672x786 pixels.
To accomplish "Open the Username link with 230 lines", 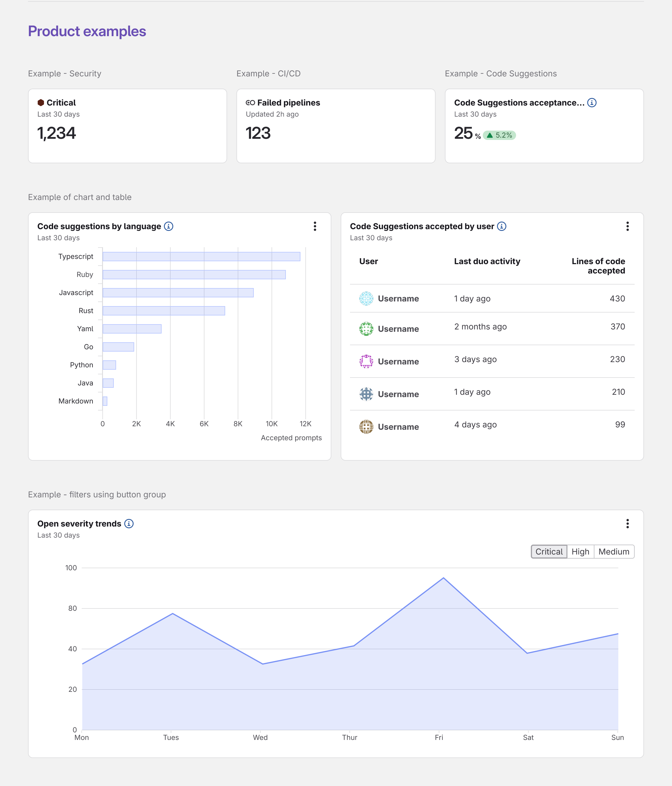I will point(398,362).
